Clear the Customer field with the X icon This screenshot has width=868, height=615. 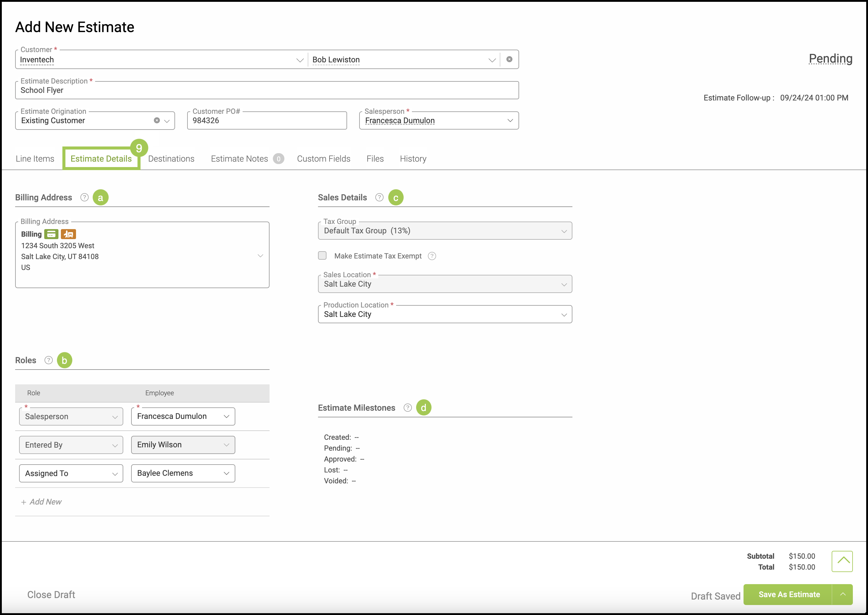click(510, 59)
